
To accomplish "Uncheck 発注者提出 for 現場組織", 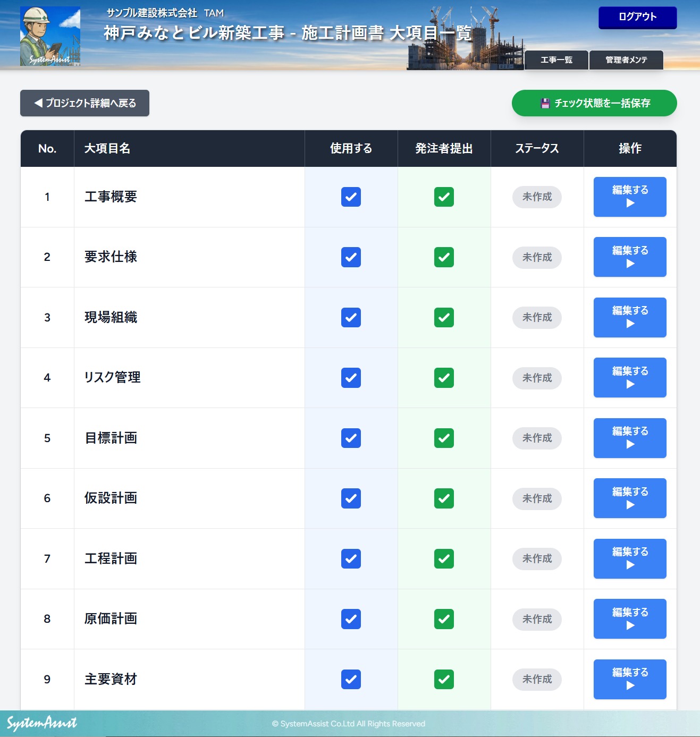I will pos(444,318).
